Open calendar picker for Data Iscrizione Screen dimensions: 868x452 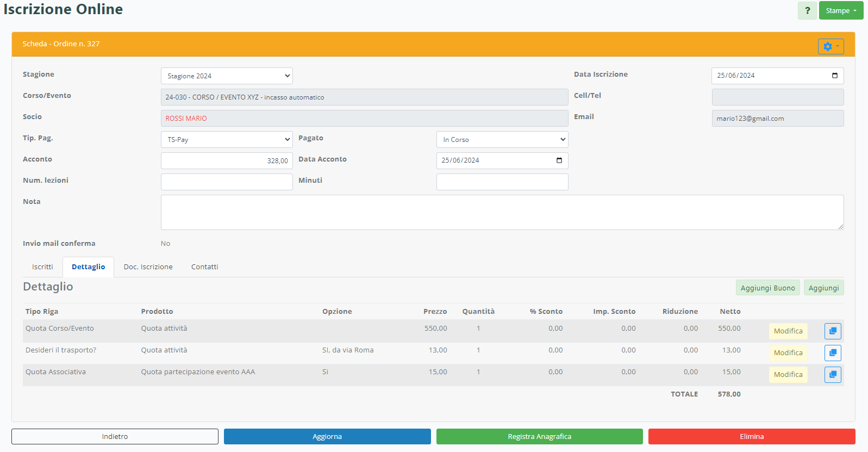click(834, 76)
